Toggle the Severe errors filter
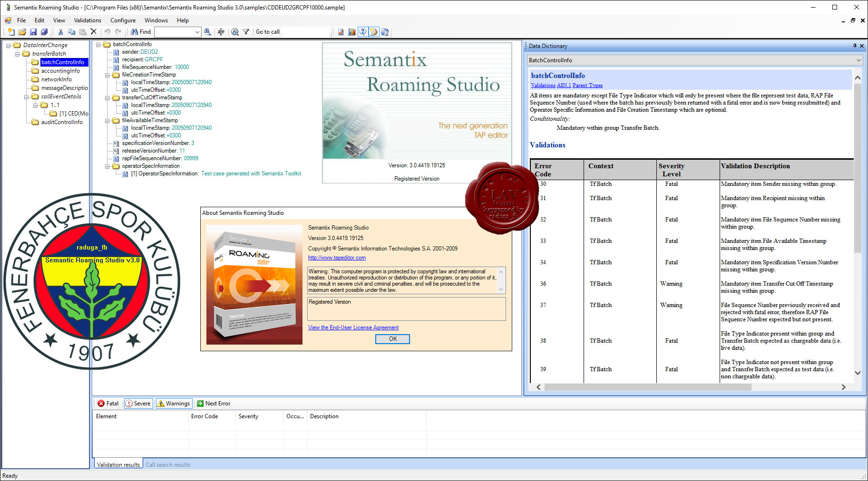The width and height of the screenshot is (868, 481). pos(138,404)
